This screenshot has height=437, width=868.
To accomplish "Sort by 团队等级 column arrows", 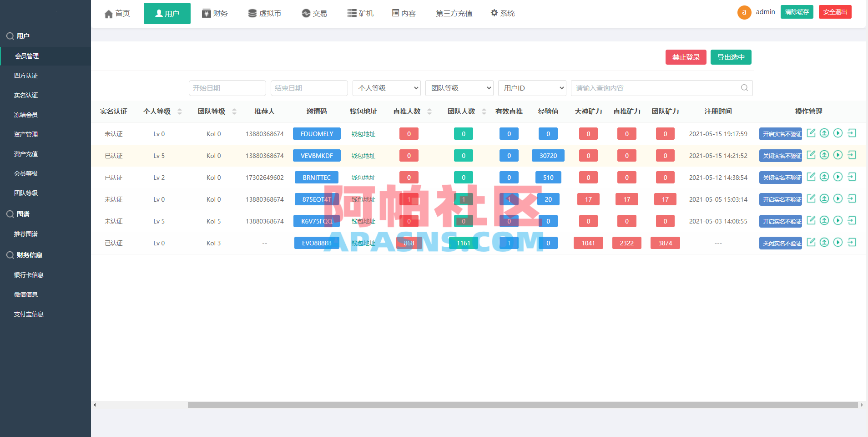I will [x=234, y=112].
